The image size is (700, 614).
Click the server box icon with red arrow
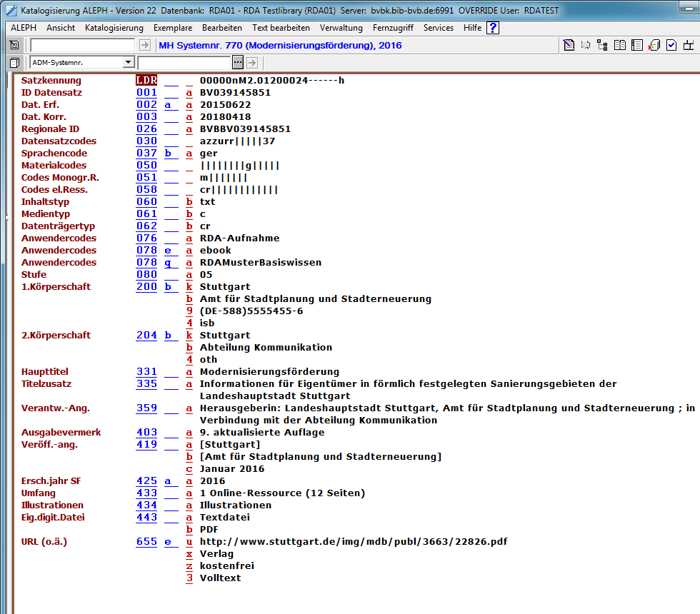click(654, 45)
